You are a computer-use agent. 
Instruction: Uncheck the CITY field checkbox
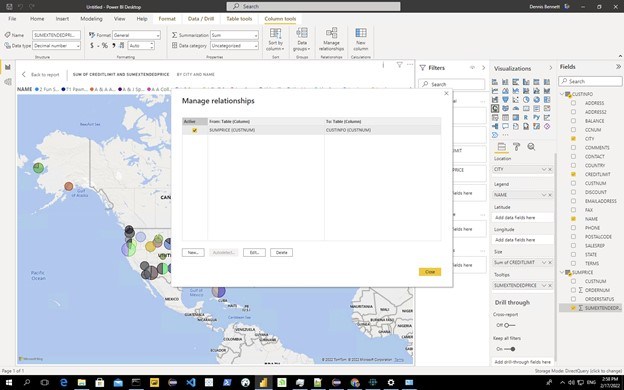coord(573,138)
